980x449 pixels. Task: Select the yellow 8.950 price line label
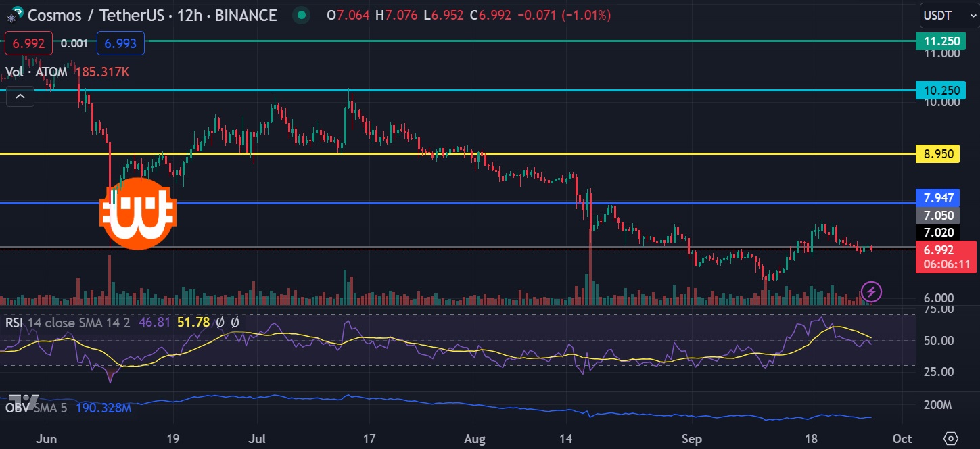(x=937, y=154)
